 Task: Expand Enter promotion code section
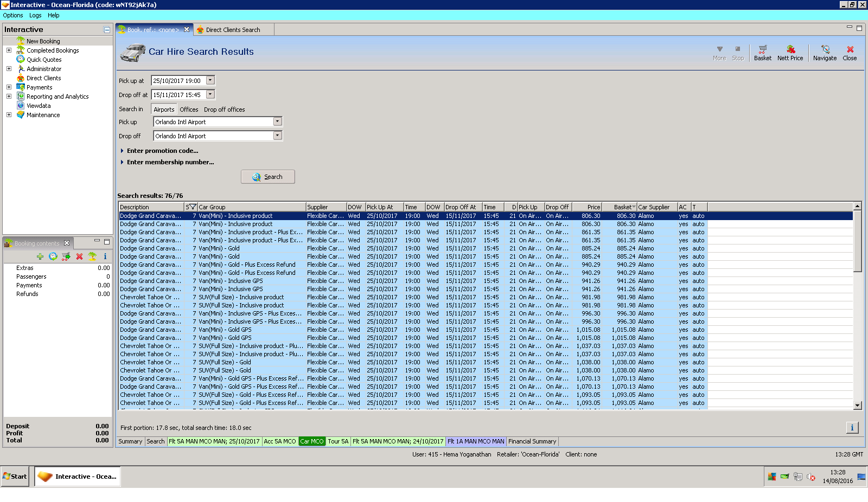162,151
